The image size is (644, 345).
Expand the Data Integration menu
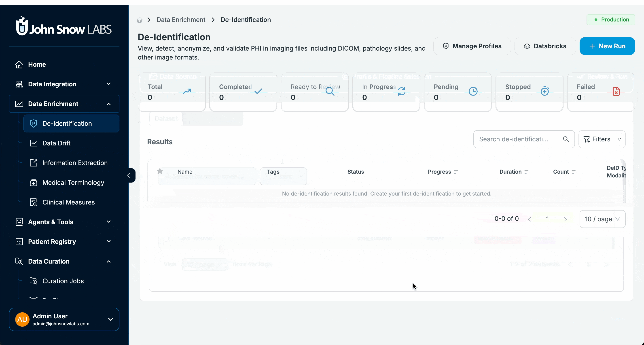(64, 84)
